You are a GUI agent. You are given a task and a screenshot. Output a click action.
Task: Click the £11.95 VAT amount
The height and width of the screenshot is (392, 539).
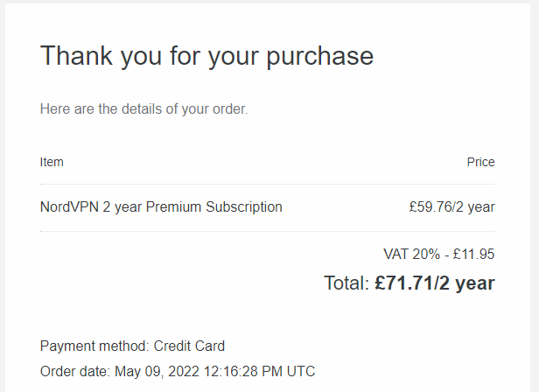(473, 254)
